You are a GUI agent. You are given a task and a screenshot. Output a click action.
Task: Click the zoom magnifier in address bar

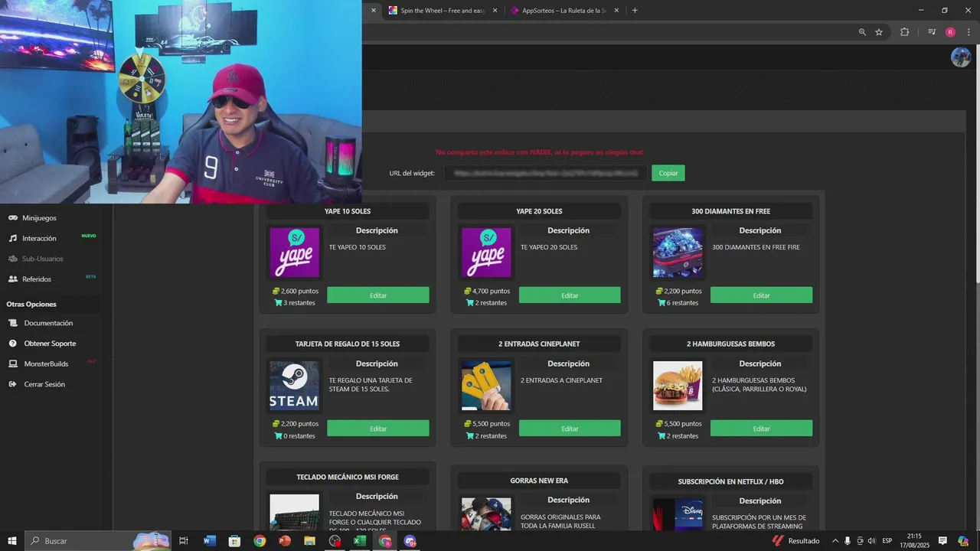(862, 32)
